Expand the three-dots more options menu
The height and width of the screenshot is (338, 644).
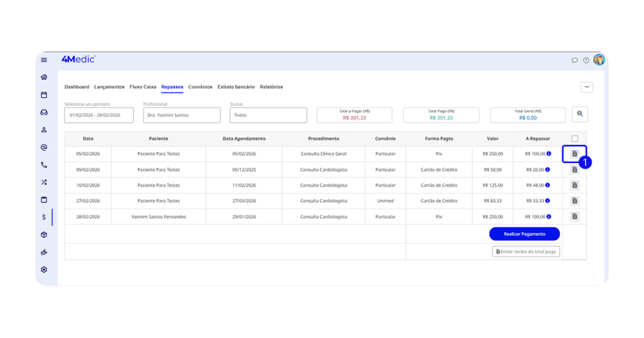(586, 87)
